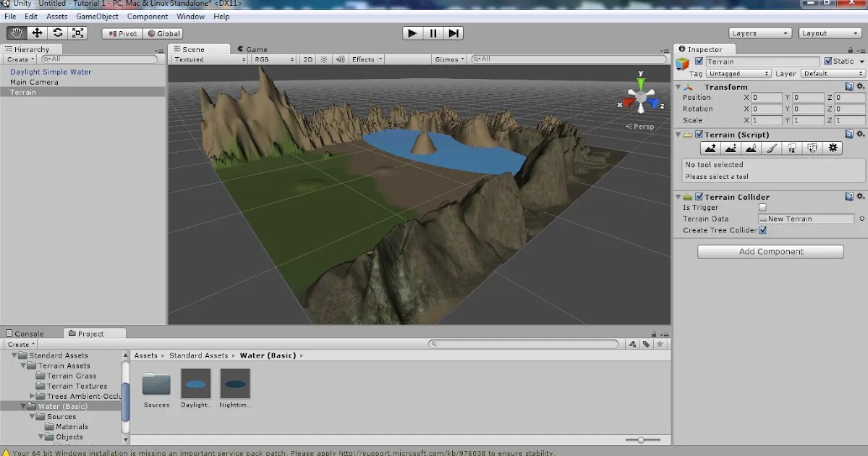Open the Layout dropdown
Screen dimensions: 868x456
click(x=830, y=33)
